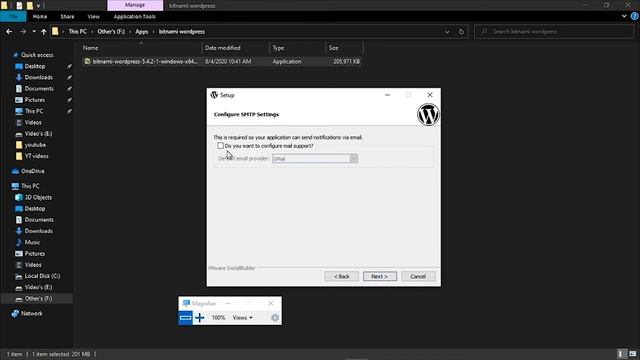
Task: Open Magnifier settings gear
Action: click(275, 318)
